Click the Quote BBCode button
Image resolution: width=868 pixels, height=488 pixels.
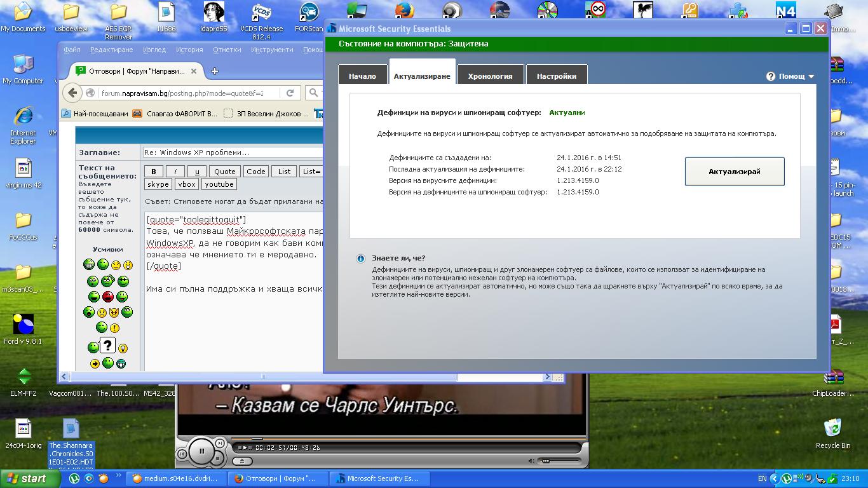224,172
